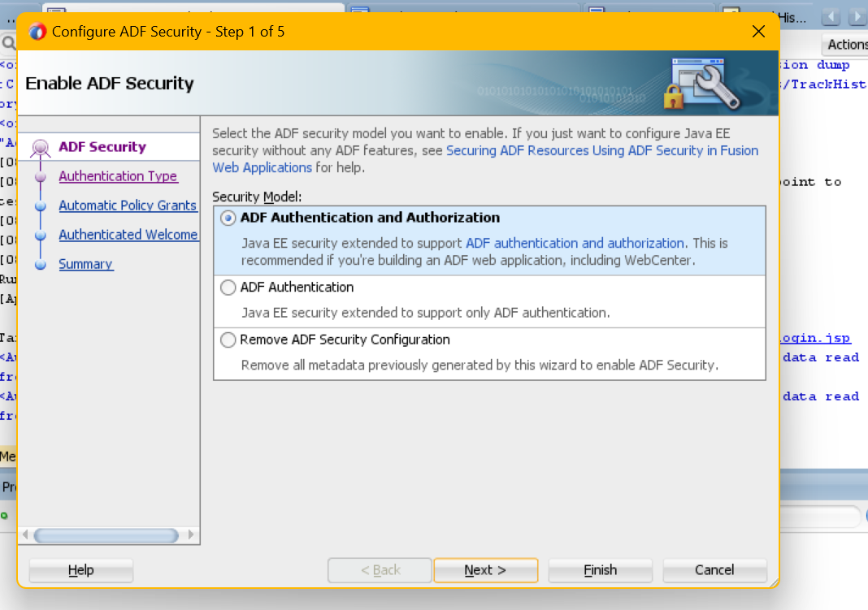This screenshot has height=610, width=868.
Task: Click the Finish button
Action: 600,570
